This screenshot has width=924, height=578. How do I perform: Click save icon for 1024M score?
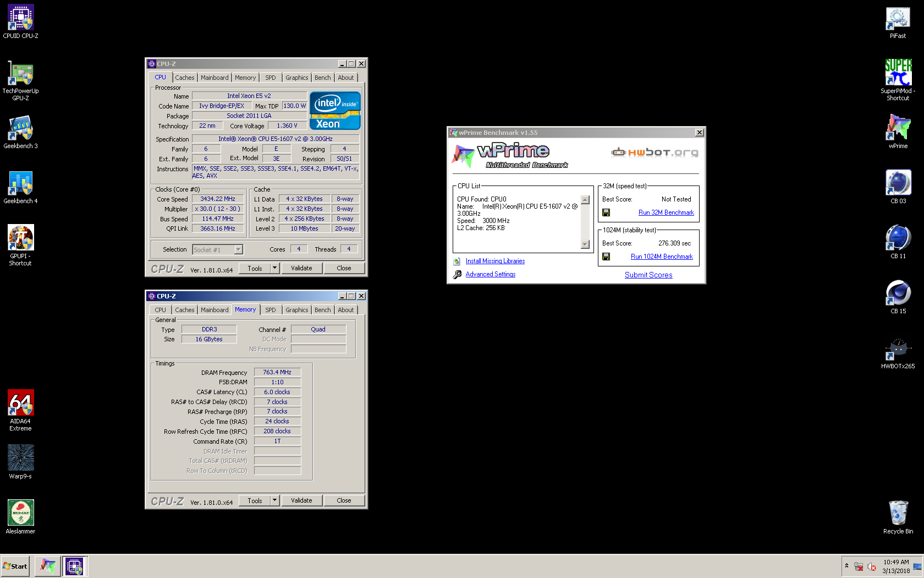(606, 257)
